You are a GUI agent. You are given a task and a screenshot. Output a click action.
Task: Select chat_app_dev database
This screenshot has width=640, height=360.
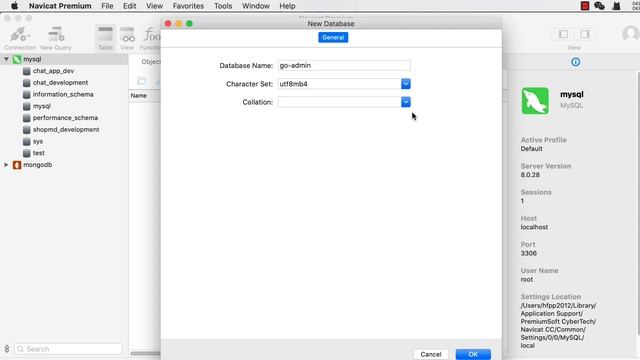point(53,71)
